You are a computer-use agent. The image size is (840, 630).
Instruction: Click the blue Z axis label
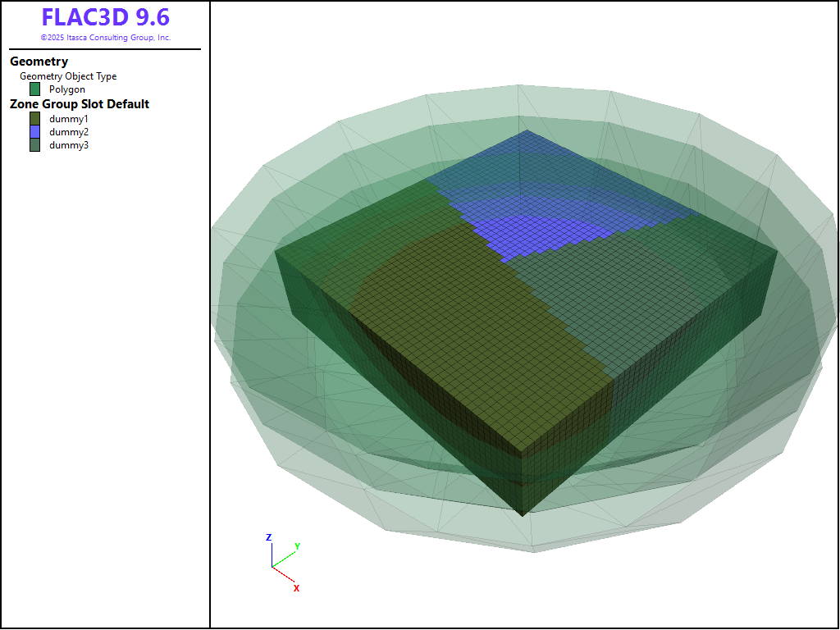[268, 537]
